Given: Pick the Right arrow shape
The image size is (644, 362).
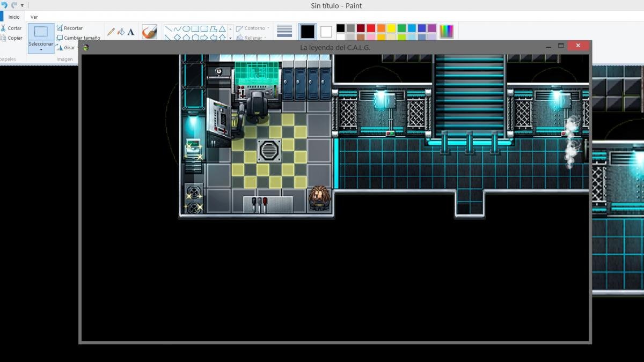Looking at the screenshot, I should [204, 38].
